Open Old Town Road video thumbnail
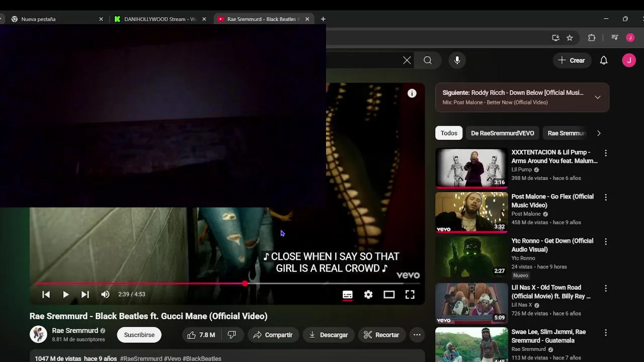Viewport: 644px width, 362px height. pyautogui.click(x=471, y=303)
